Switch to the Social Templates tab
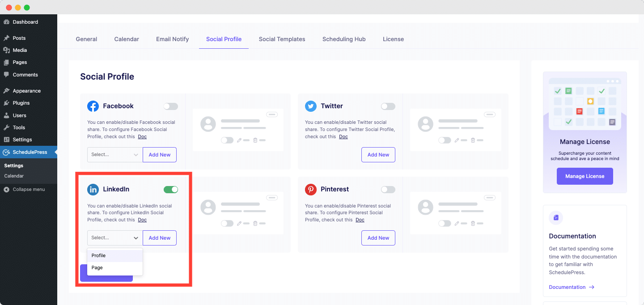Screen dimensions: 644x305 coord(282,39)
